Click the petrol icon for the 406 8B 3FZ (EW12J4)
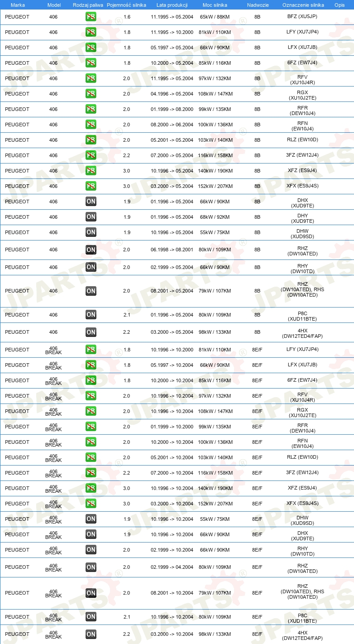The height and width of the screenshot is (644, 354). pos(91,155)
